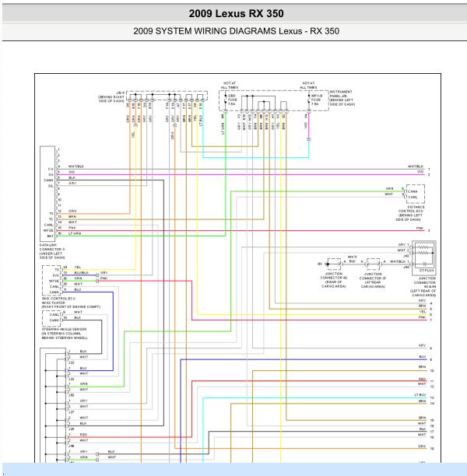Click the "OBD FUSE 7.5A" label
467x476 pixels.
(233, 100)
